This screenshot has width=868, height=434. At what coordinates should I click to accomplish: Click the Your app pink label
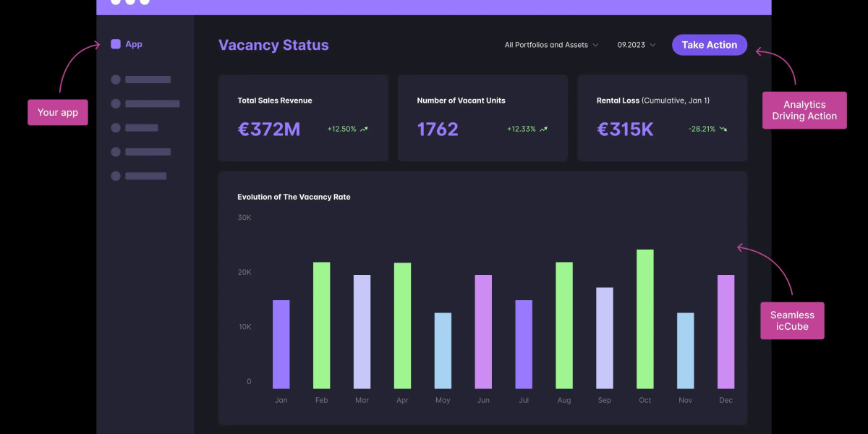pos(58,112)
